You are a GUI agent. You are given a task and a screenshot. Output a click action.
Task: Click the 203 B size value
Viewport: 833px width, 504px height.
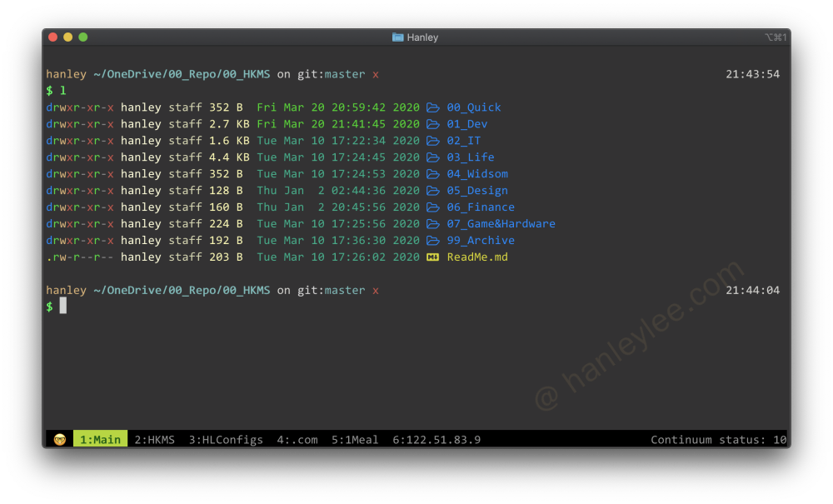(x=226, y=257)
